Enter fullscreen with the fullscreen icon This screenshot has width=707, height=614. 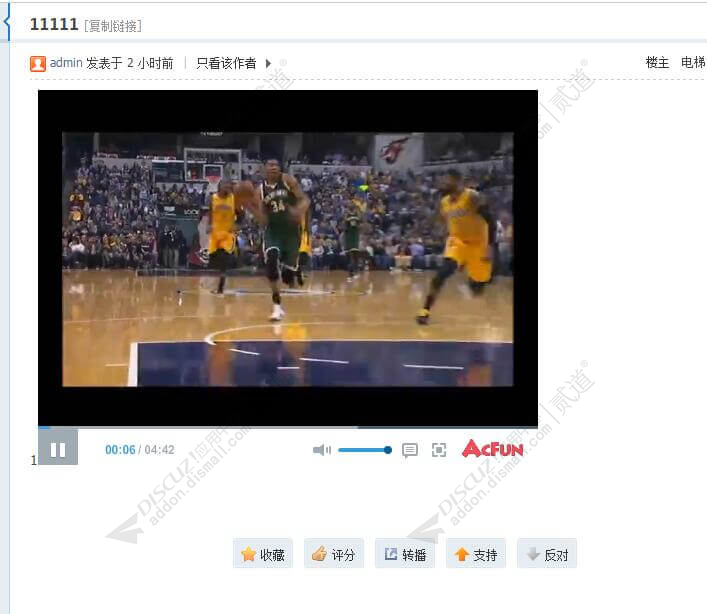click(x=439, y=449)
